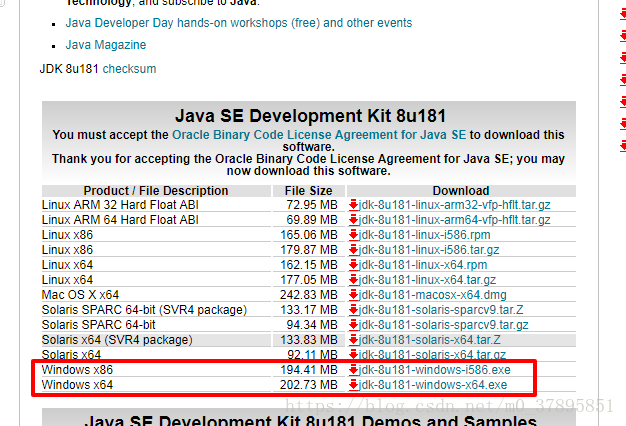Download jdk-8u181-solaris-x64.tar.Z file link

click(x=430, y=340)
